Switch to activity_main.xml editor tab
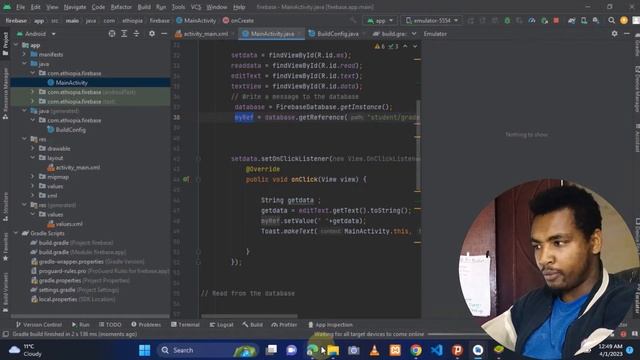Viewport: 640px width, 360px height. (202, 34)
